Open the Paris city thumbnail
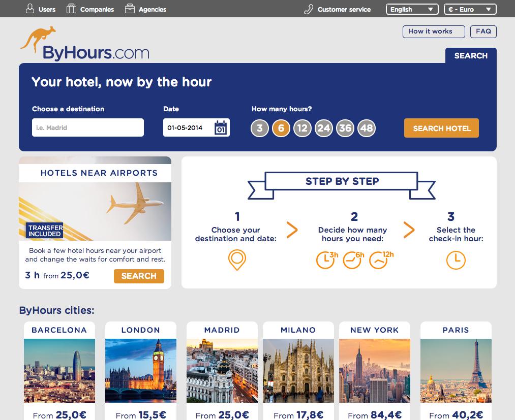The image size is (515, 420). click(456, 370)
